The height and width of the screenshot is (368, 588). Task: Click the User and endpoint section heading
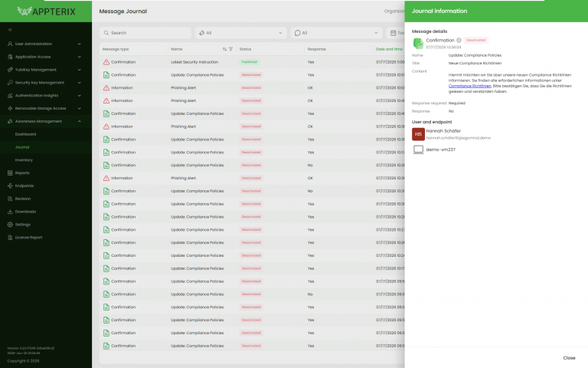click(x=432, y=122)
